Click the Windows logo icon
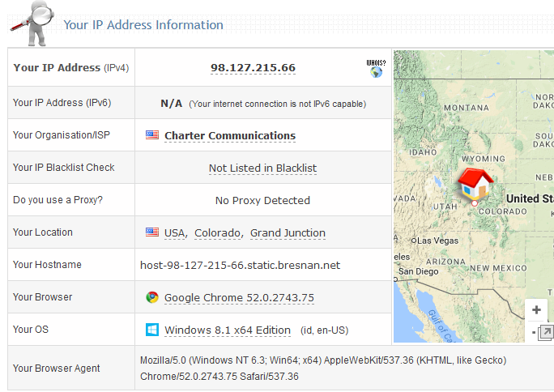554x392 pixels. click(x=152, y=330)
